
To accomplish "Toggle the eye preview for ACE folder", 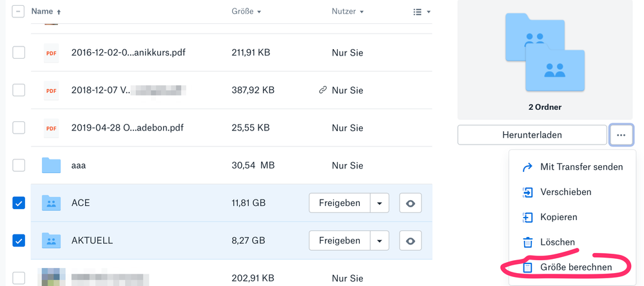I will pyautogui.click(x=410, y=203).
